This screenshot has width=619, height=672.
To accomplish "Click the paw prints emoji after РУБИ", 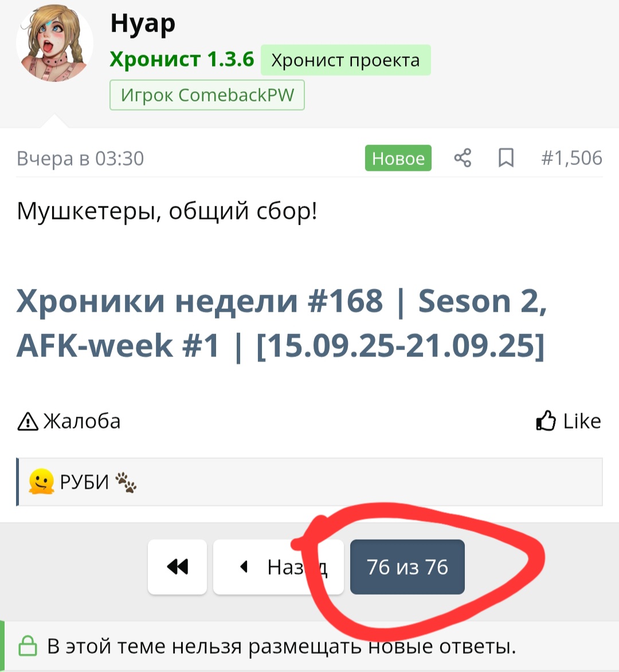I will (126, 482).
